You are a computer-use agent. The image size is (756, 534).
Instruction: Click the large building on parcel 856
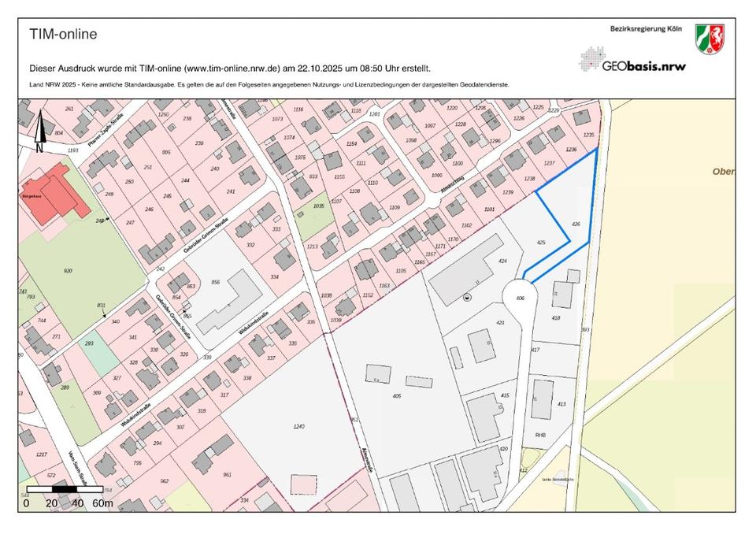point(228,304)
